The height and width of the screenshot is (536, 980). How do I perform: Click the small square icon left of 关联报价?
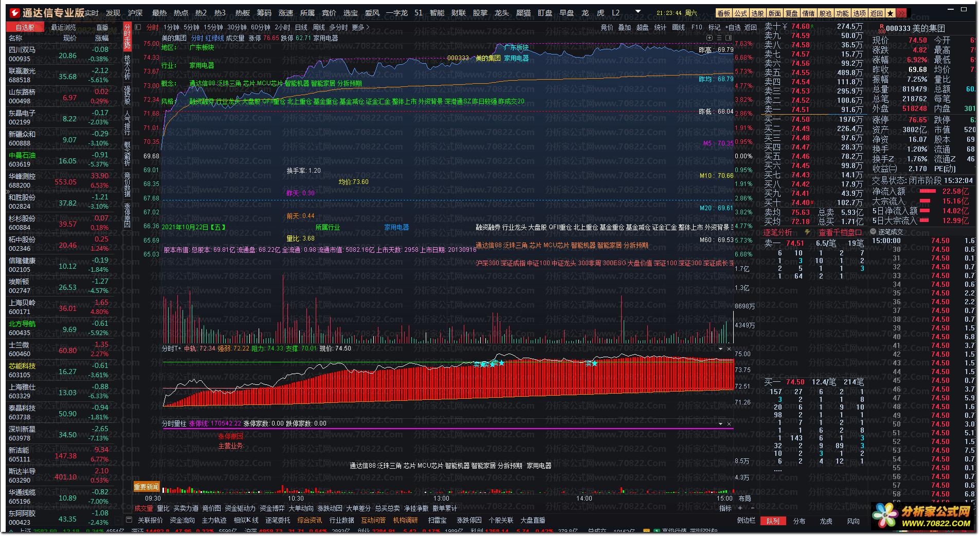pyautogui.click(x=129, y=520)
